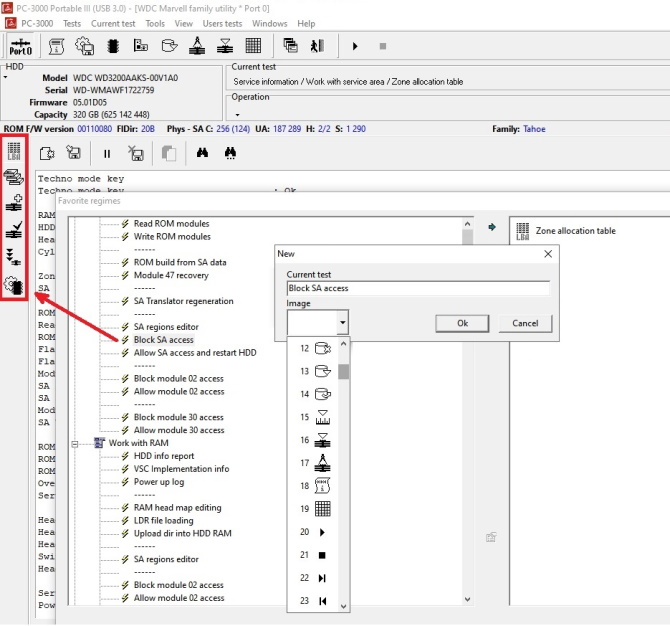Click the scroll document icon in main toolbar
670x626 pixels.
tap(56, 46)
